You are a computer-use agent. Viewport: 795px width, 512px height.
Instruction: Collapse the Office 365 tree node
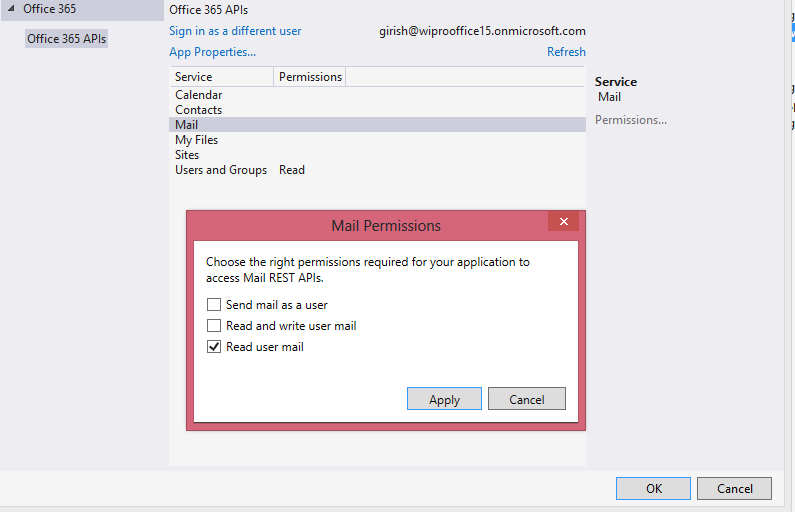[x=11, y=9]
